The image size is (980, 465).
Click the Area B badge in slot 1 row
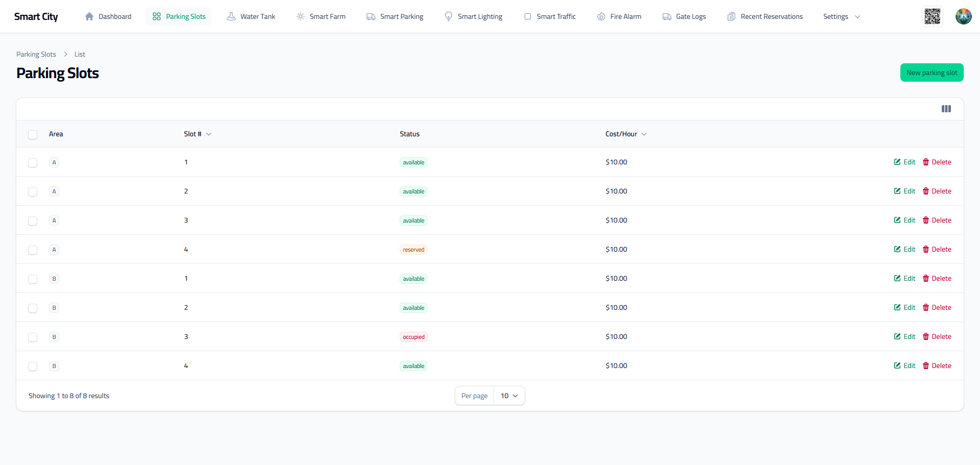(54, 279)
